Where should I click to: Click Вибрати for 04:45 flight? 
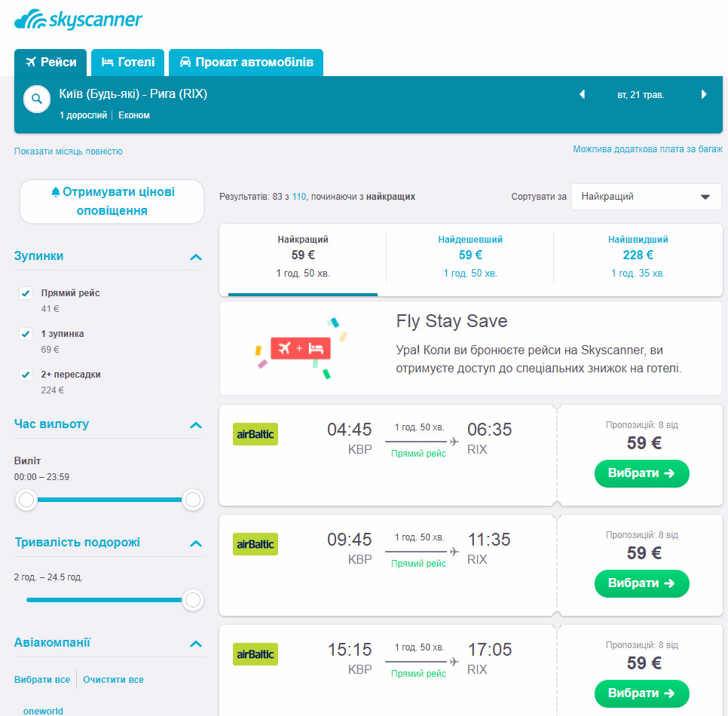pyautogui.click(x=641, y=473)
